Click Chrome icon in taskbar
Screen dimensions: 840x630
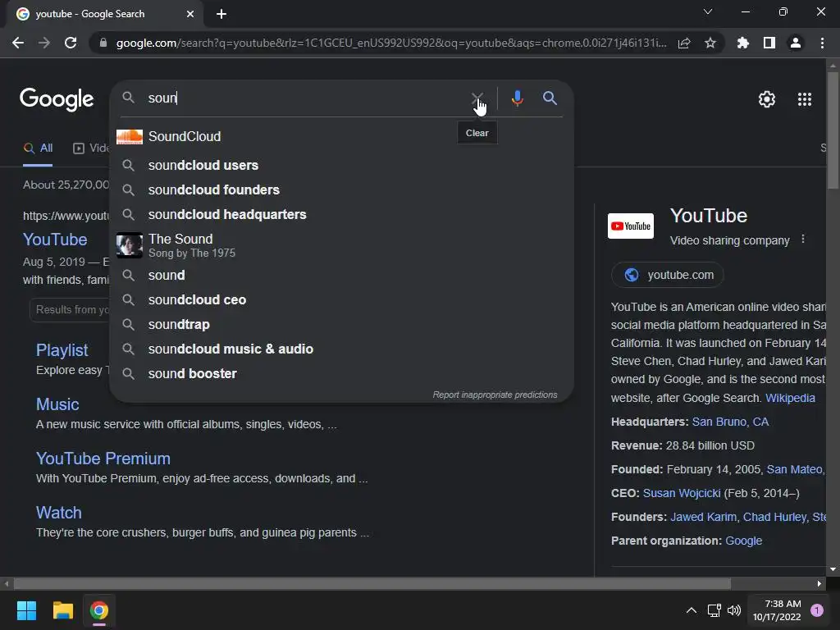99,610
